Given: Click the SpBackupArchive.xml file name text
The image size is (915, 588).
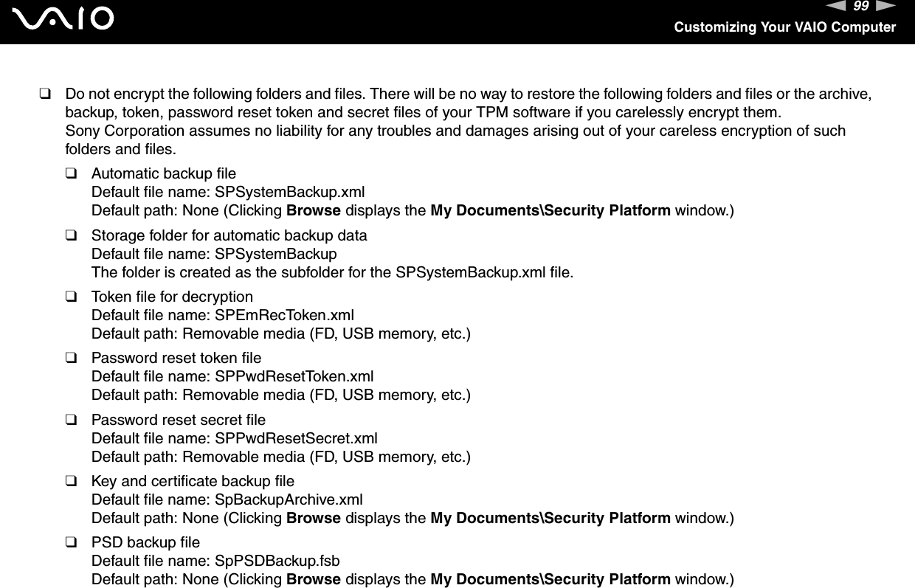Looking at the screenshot, I should point(289,500).
